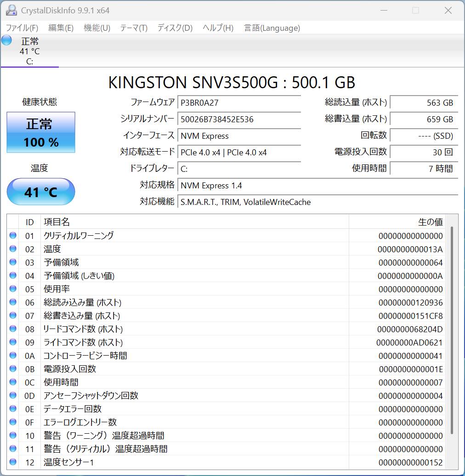
Task: Click the 総書込量 (ホスト) value 659 GB
Action: coord(424,119)
